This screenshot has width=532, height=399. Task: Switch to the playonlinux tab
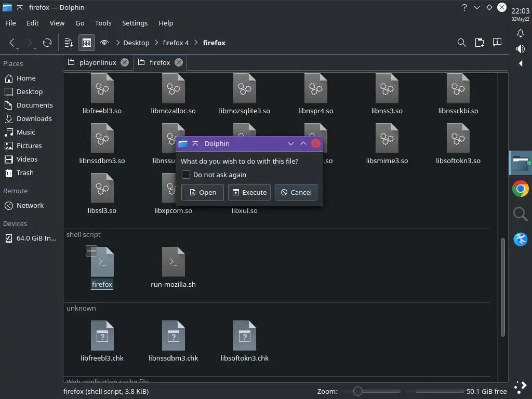(98, 62)
